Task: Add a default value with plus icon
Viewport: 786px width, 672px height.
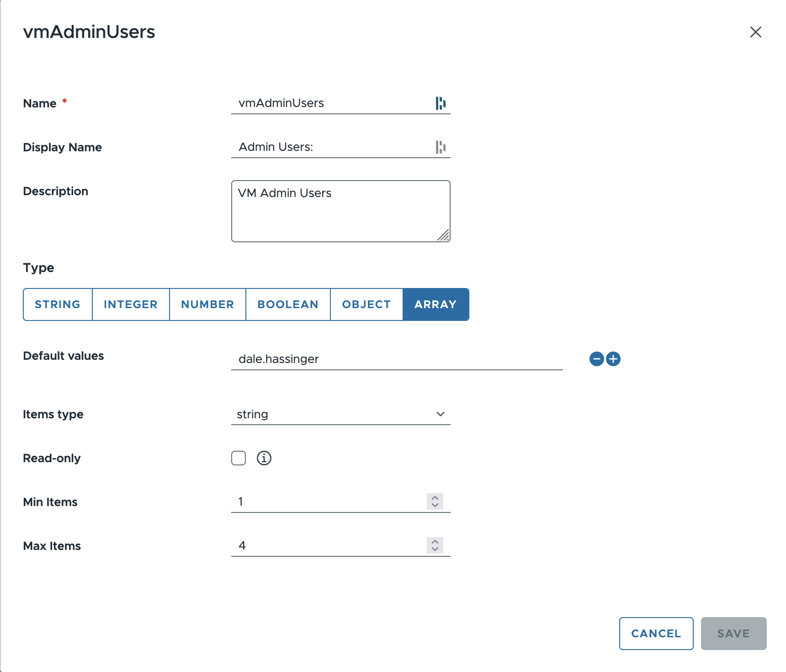Action: [613, 359]
